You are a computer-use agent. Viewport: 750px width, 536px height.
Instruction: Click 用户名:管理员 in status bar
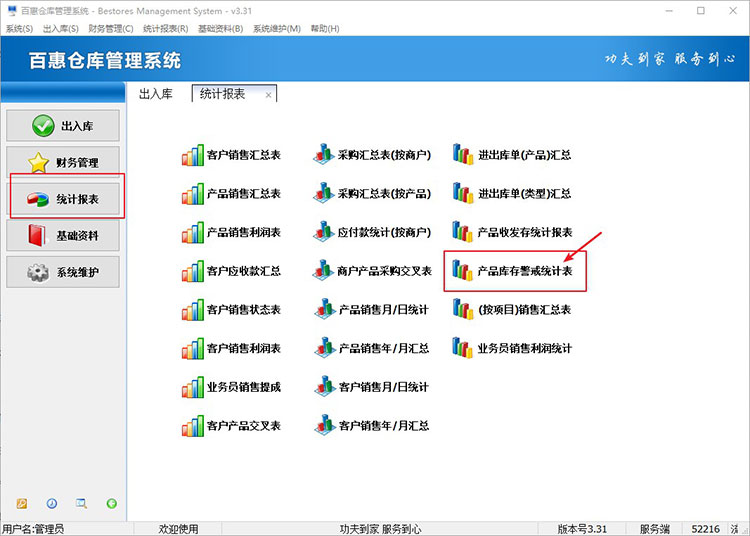pos(33,529)
